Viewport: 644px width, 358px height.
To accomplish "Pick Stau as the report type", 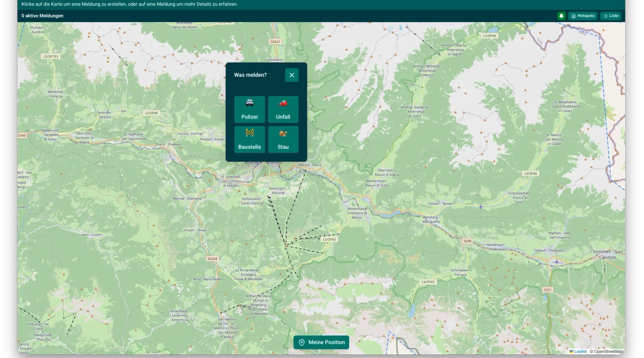I will tap(283, 140).
